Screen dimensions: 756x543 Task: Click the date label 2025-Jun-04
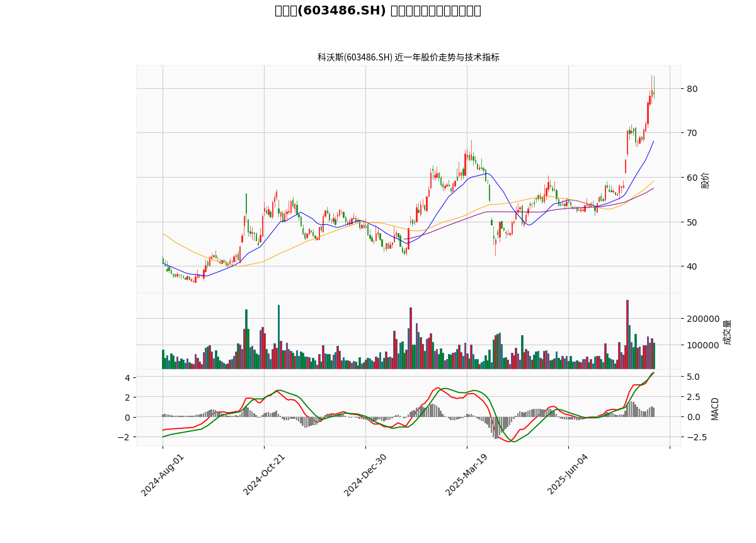[x=568, y=474]
